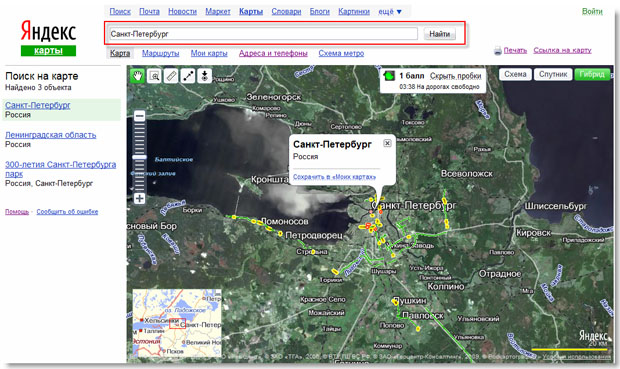Click Ссылка на карту link
620x369 pixels.
tap(562, 50)
